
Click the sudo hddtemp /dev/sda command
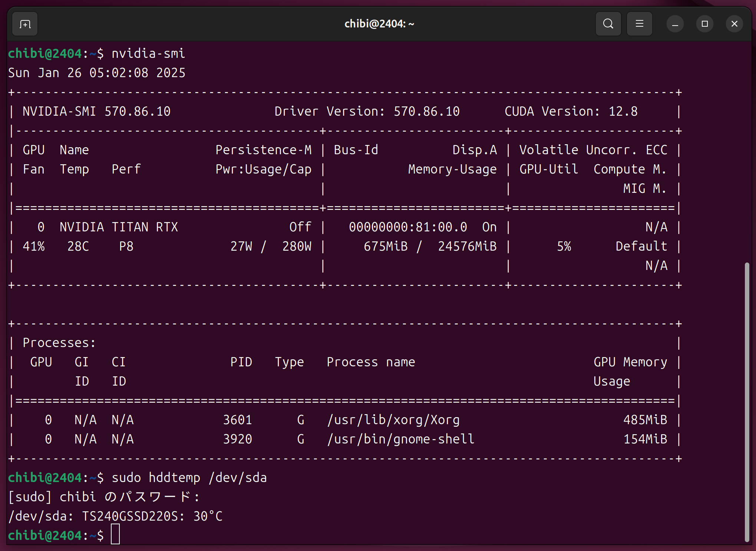tap(189, 478)
